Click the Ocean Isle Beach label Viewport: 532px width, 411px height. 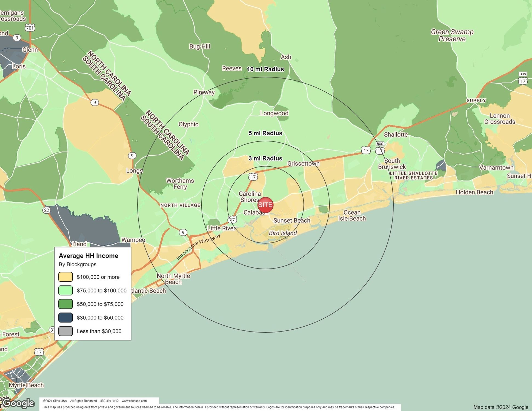click(352, 215)
